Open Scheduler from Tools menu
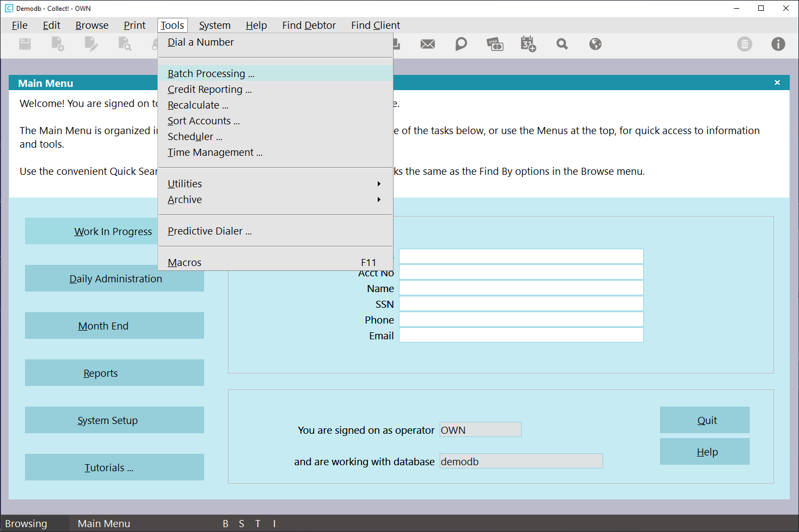Viewport: 799px width, 532px height. 275,137
